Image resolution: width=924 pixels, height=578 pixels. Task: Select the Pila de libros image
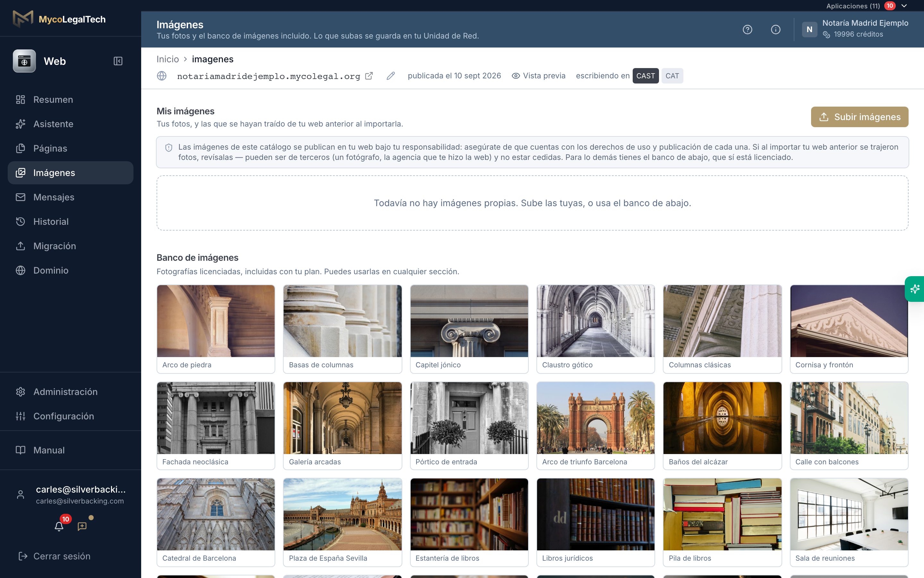click(x=723, y=522)
